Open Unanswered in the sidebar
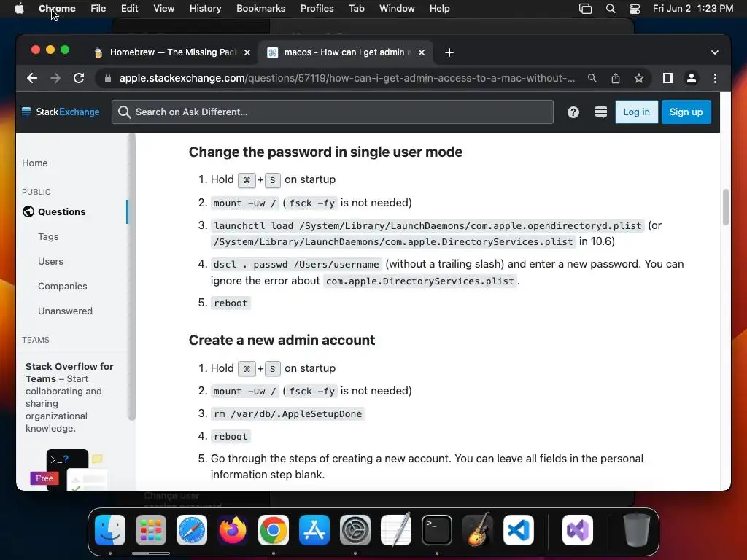 click(x=65, y=311)
